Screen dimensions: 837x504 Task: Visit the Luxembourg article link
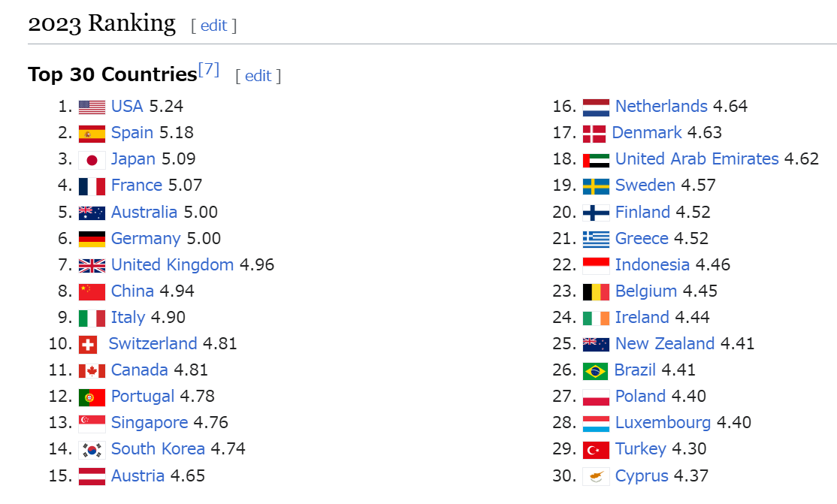(663, 423)
